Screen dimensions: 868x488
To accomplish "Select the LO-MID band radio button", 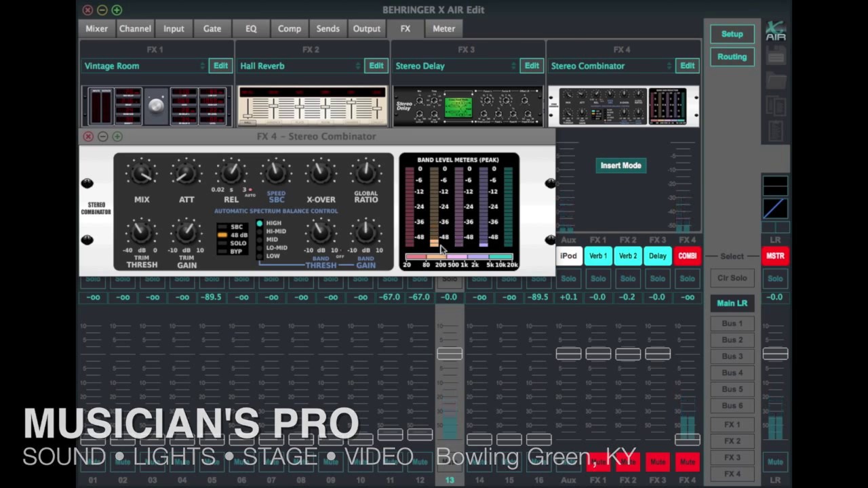I will 259,247.
